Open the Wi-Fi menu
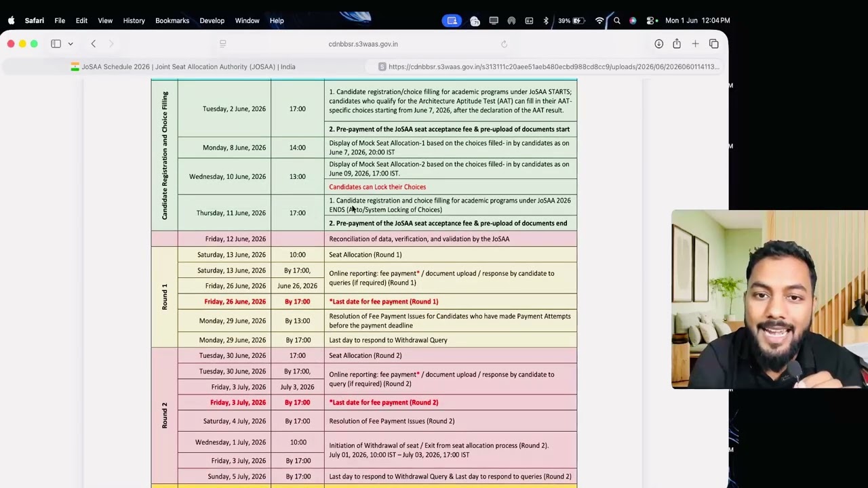868x488 pixels. click(x=599, y=20)
